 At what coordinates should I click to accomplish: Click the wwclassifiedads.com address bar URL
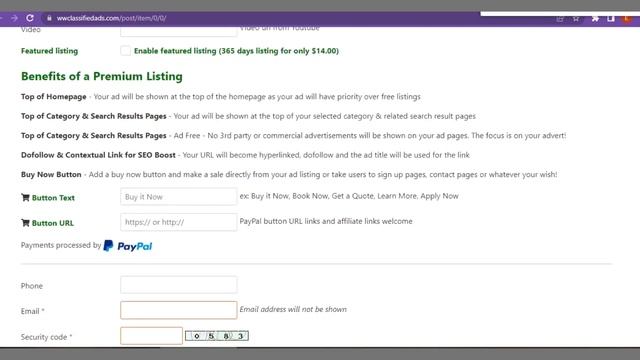coord(111,18)
